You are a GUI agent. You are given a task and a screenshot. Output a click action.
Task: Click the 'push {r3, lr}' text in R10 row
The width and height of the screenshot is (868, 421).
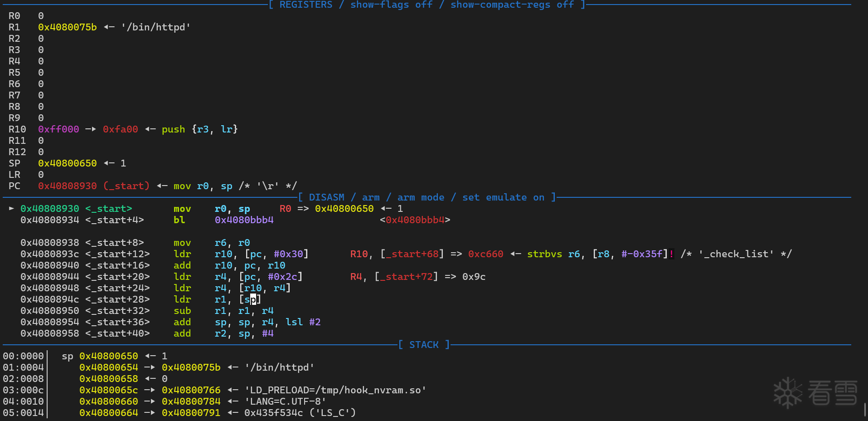(199, 129)
